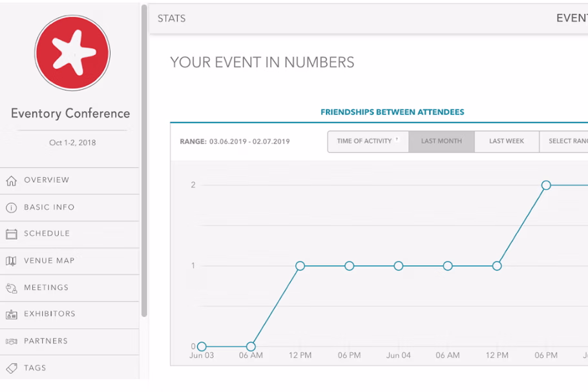Choose the Select Range option
Image resolution: width=588 pixels, height=392 pixels.
[567, 141]
